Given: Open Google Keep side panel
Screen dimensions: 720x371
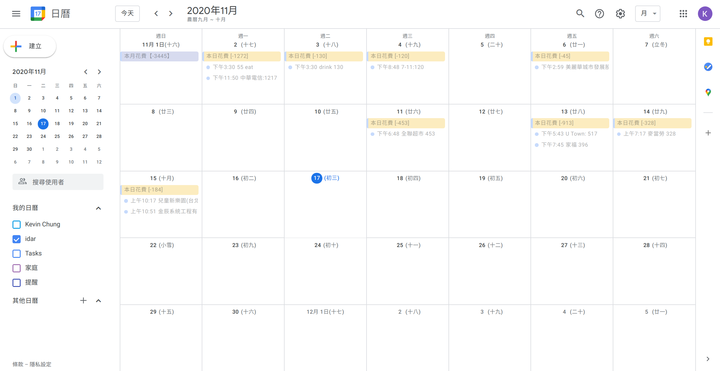Looking at the screenshot, I should point(708,42).
